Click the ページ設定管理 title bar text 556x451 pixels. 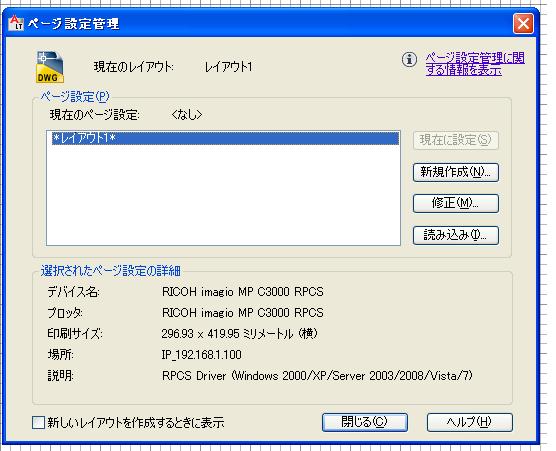point(73,24)
